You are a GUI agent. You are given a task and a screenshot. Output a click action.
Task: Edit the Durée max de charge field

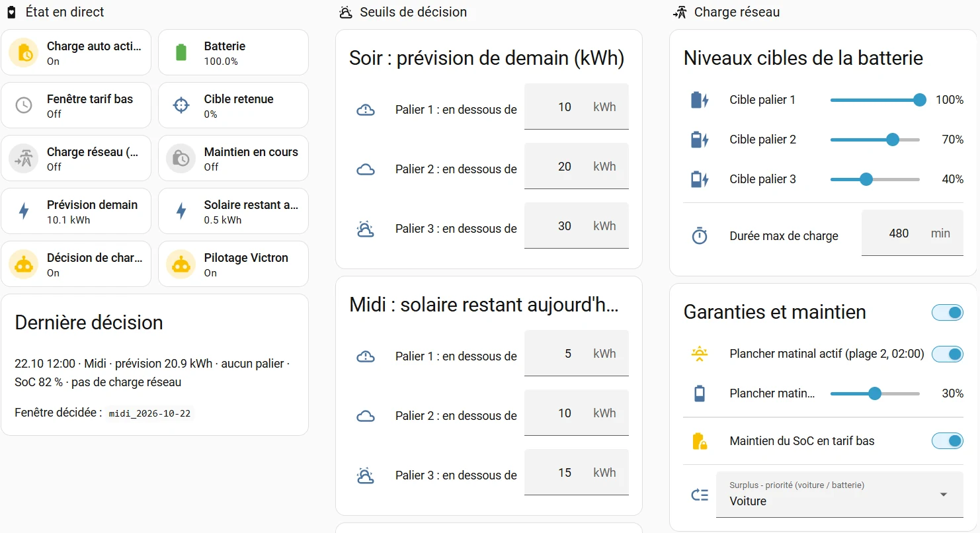coord(913,233)
